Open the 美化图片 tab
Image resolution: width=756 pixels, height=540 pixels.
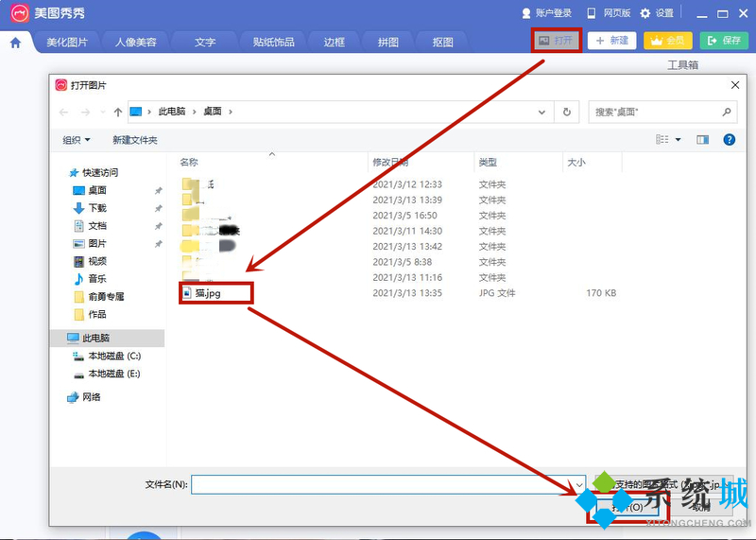tap(67, 43)
